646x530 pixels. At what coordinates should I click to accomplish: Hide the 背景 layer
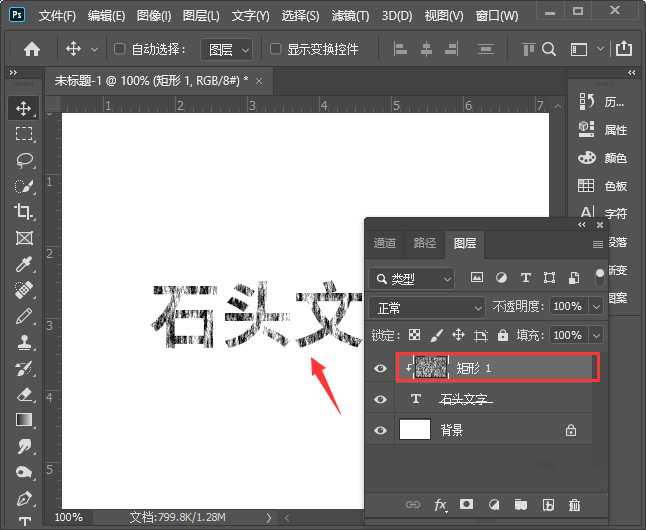click(380, 430)
